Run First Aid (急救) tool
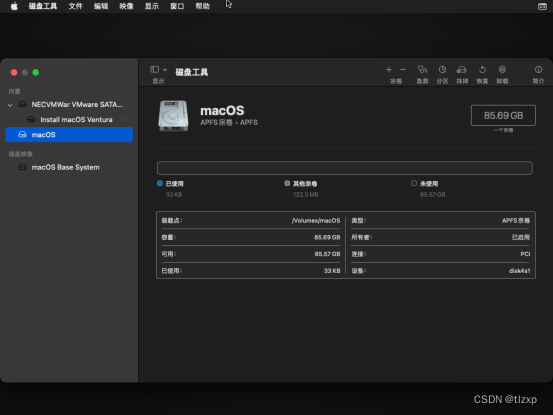Viewport: 553px width, 415px height. tap(422, 69)
